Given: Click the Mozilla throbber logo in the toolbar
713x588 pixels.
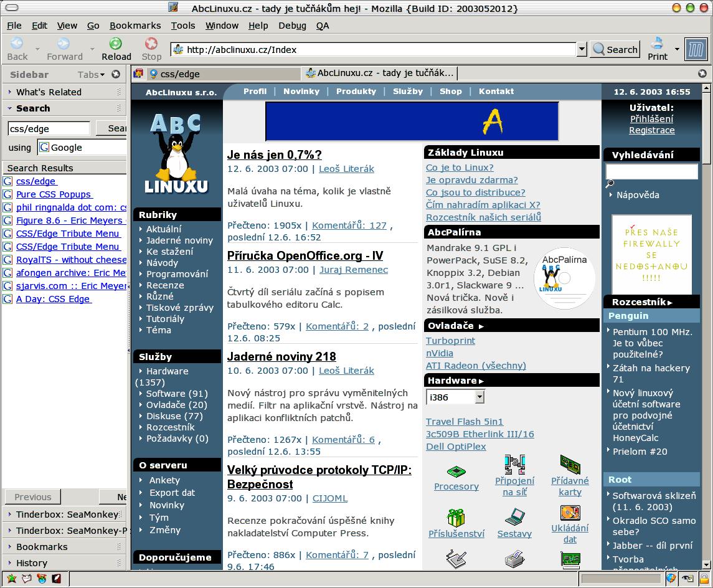Looking at the screenshot, I should [696, 49].
